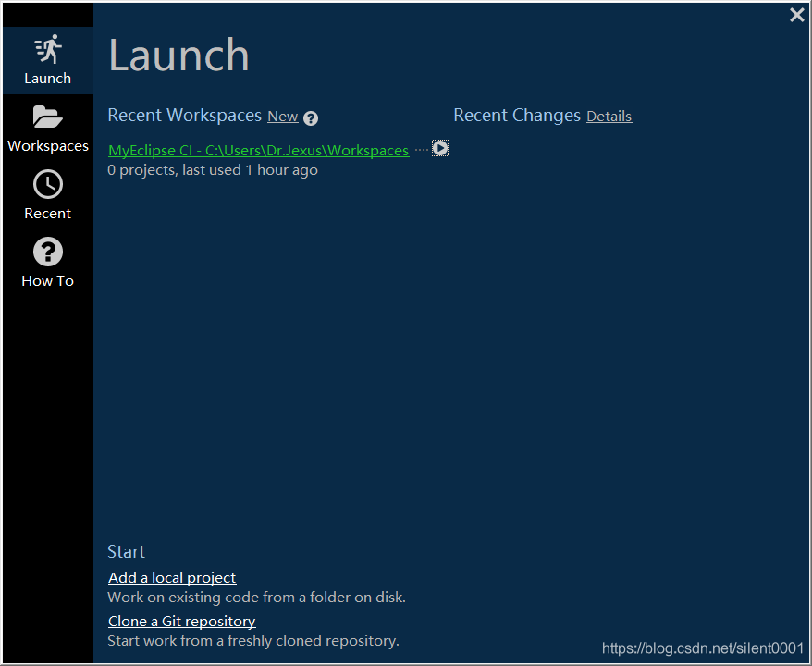The height and width of the screenshot is (666, 812).
Task: Open Recent Changes Details link
Action: 609,117
